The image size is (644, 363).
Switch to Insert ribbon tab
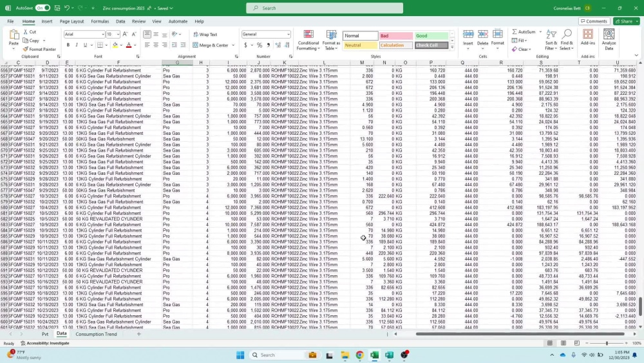coord(47,21)
